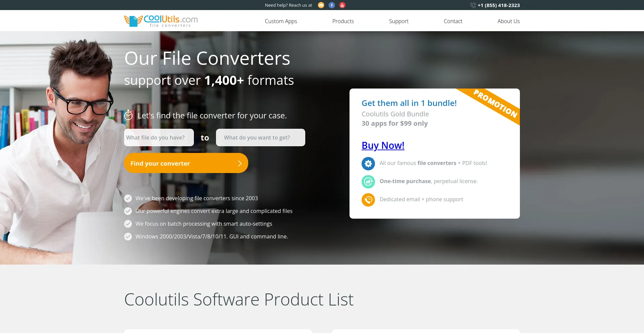The width and height of the screenshot is (644, 333).
Task: Open the Facebook icon link
Action: 332,5
